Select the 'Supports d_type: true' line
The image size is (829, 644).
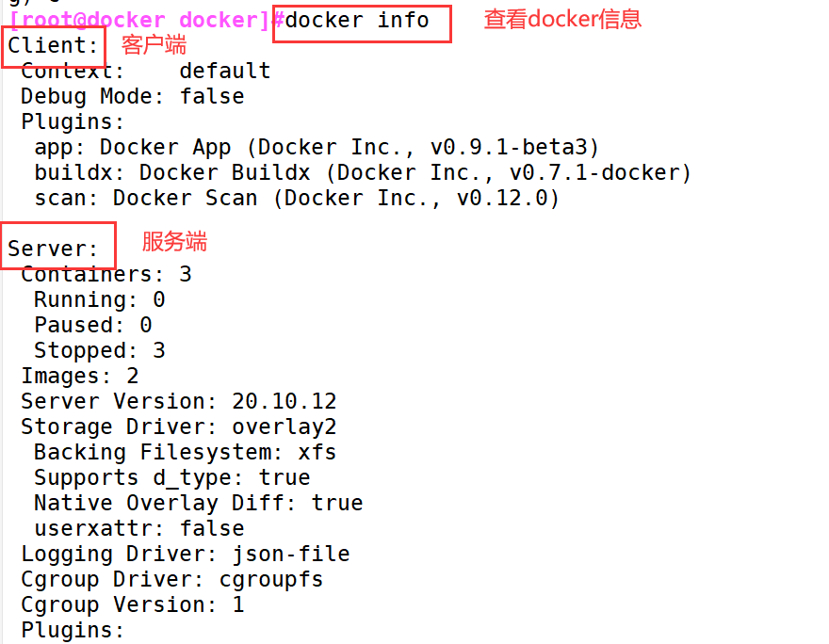pyautogui.click(x=172, y=477)
